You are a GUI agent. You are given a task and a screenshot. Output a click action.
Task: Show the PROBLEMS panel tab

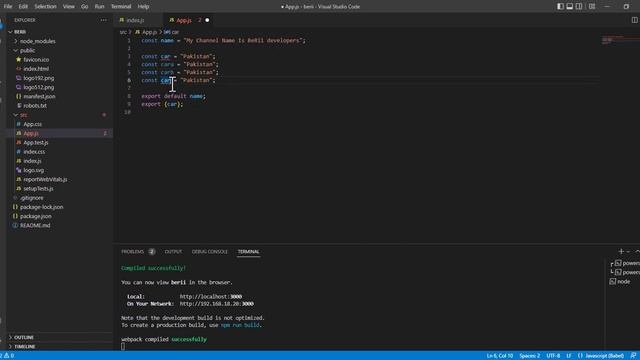click(133, 251)
